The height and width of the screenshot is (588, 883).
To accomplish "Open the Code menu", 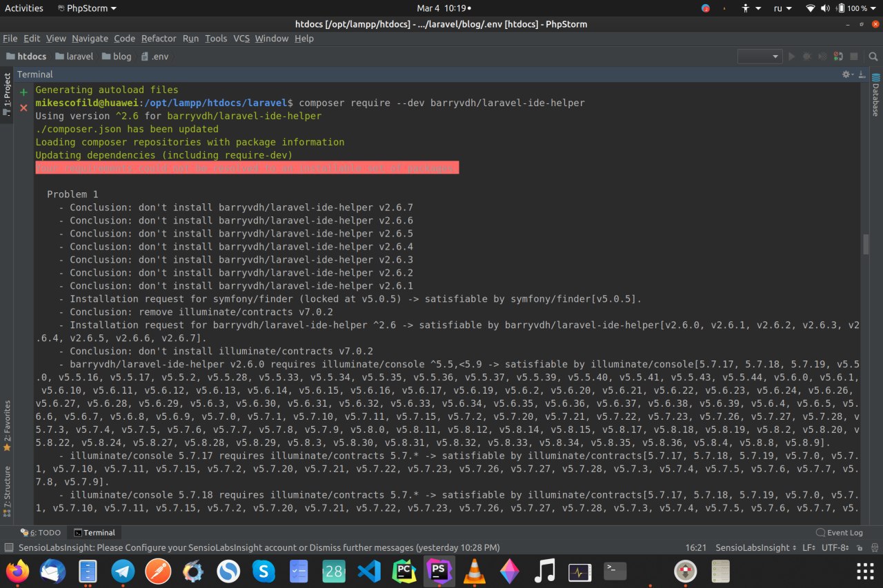I will click(125, 39).
